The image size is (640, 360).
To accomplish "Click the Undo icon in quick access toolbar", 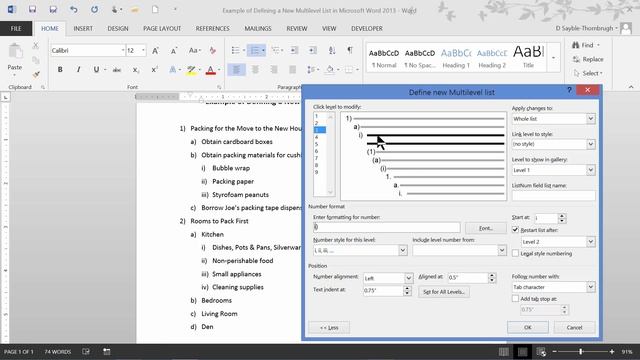I will pos(74,9).
